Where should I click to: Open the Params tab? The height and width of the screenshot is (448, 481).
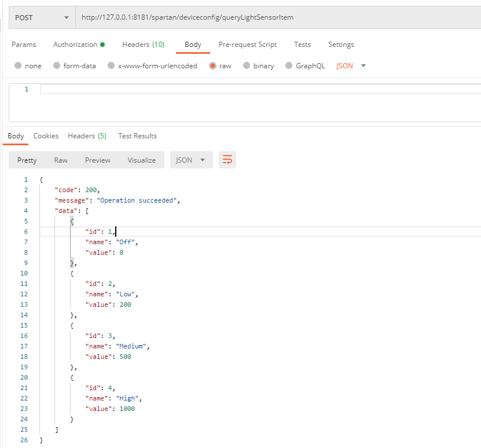pyautogui.click(x=24, y=45)
